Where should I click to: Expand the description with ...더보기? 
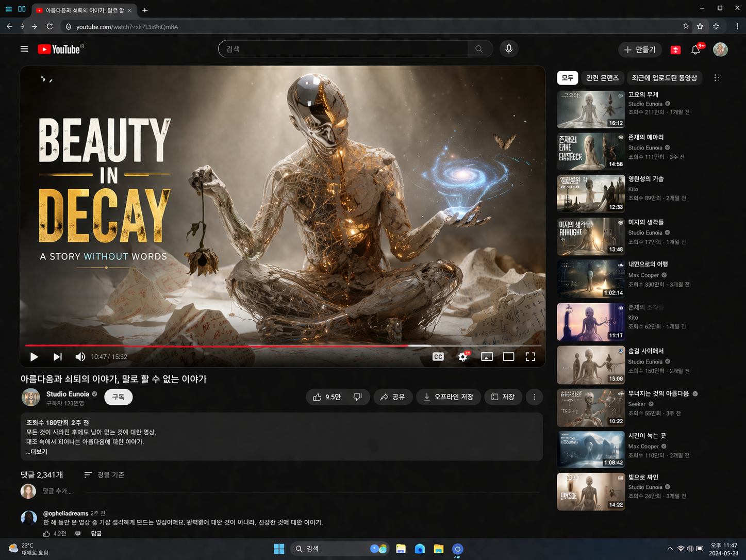tap(37, 452)
